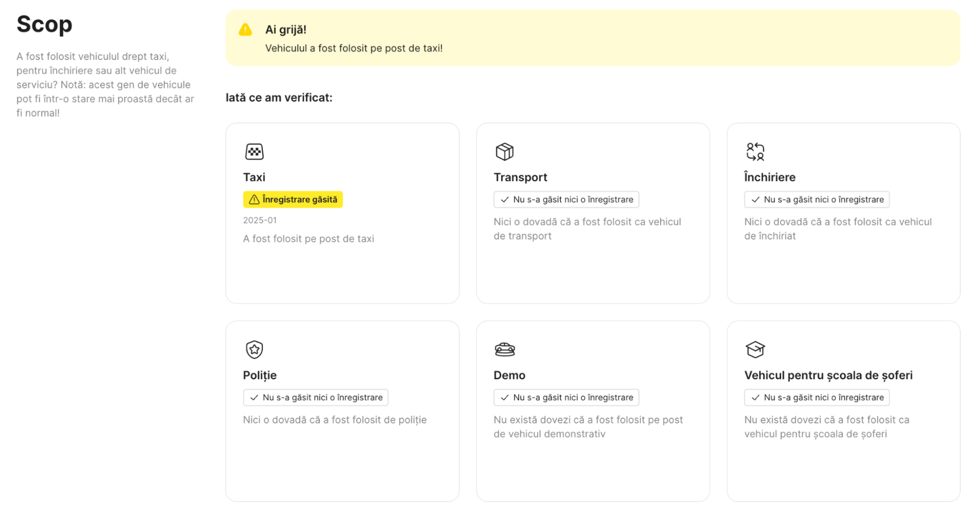Click Poliție's no-record-found badge
This screenshot has width=980, height=515.
(x=315, y=397)
